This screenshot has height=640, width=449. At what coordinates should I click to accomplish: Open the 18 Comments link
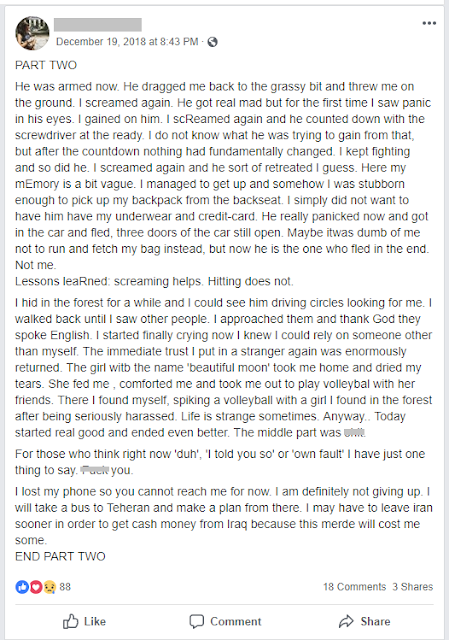click(x=354, y=587)
